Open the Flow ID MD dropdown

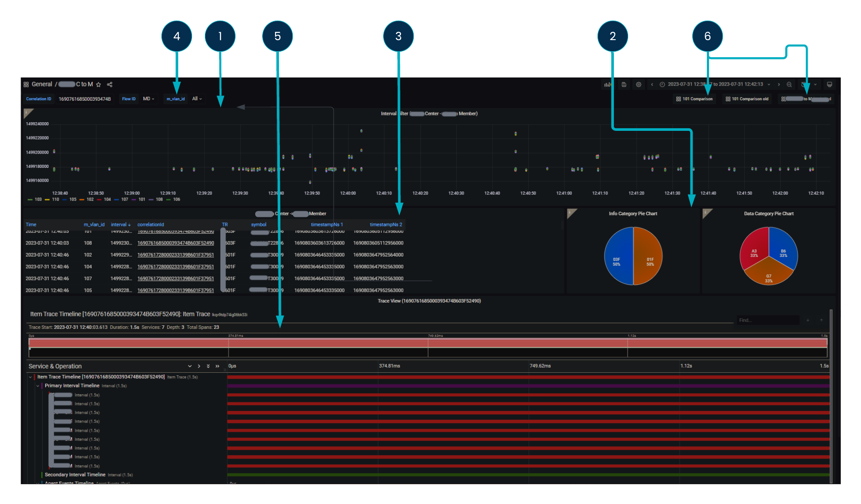click(x=149, y=99)
